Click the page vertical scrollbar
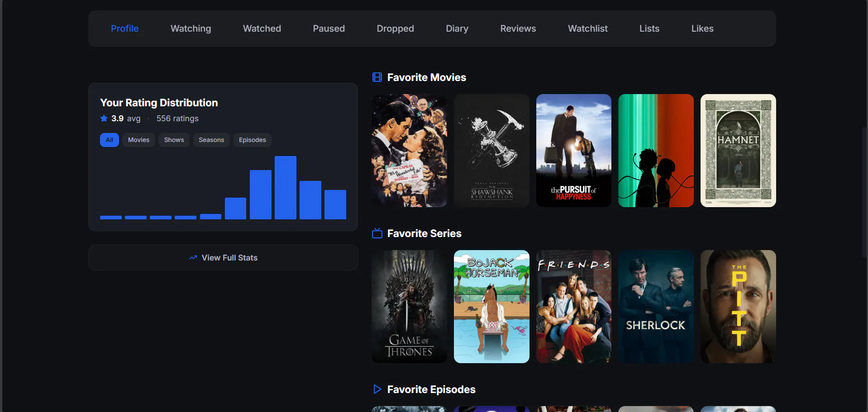This screenshot has height=412, width=868. coord(865,192)
